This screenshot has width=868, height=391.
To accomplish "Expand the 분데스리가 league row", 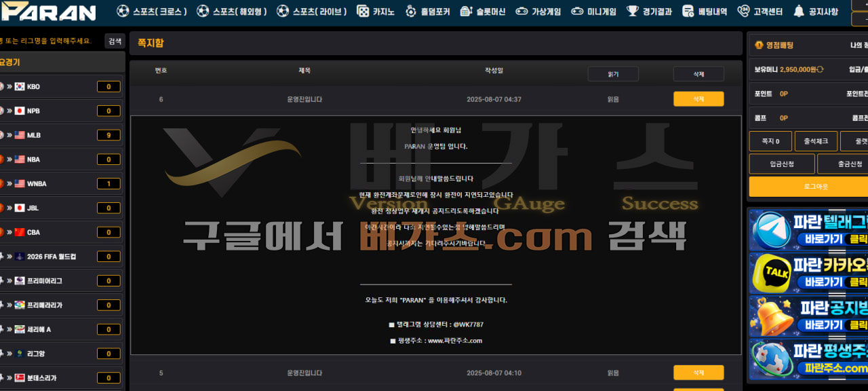I will (61, 377).
